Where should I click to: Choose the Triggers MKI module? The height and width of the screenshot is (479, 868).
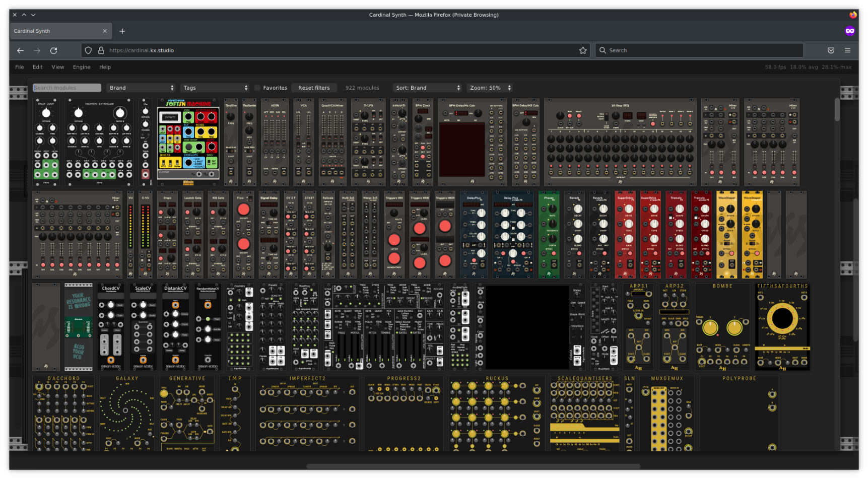coord(394,234)
